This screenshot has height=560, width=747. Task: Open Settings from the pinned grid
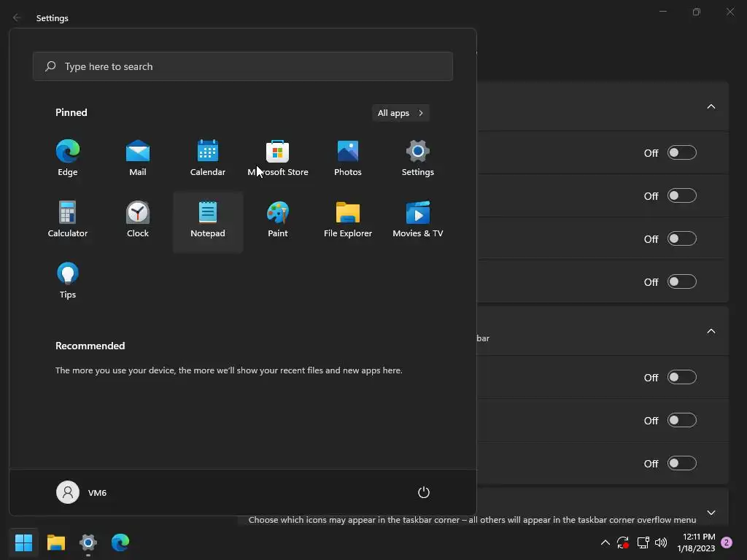418,158
